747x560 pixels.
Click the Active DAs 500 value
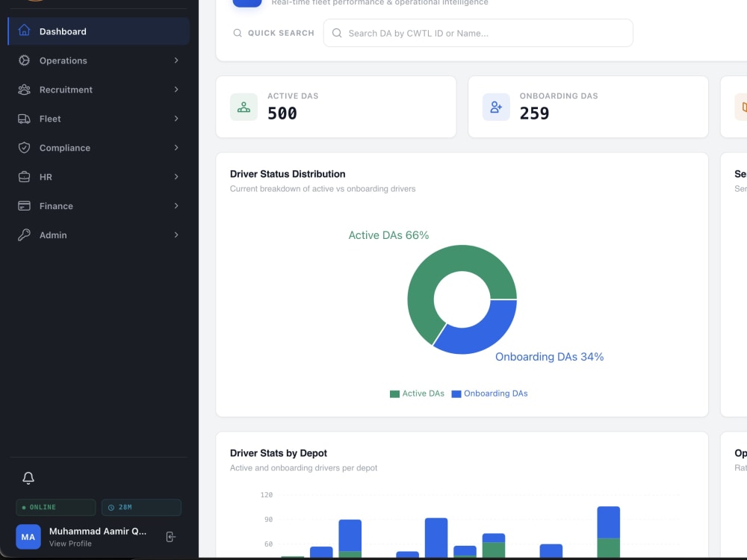[x=282, y=113]
